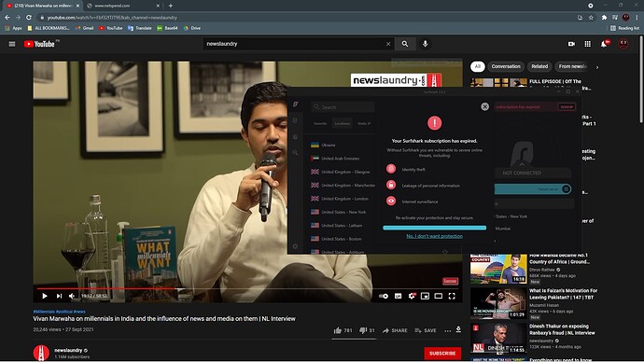This screenshot has width=644, height=362.
Task: Renew the expired Surfshark subscription
Action: click(x=567, y=106)
